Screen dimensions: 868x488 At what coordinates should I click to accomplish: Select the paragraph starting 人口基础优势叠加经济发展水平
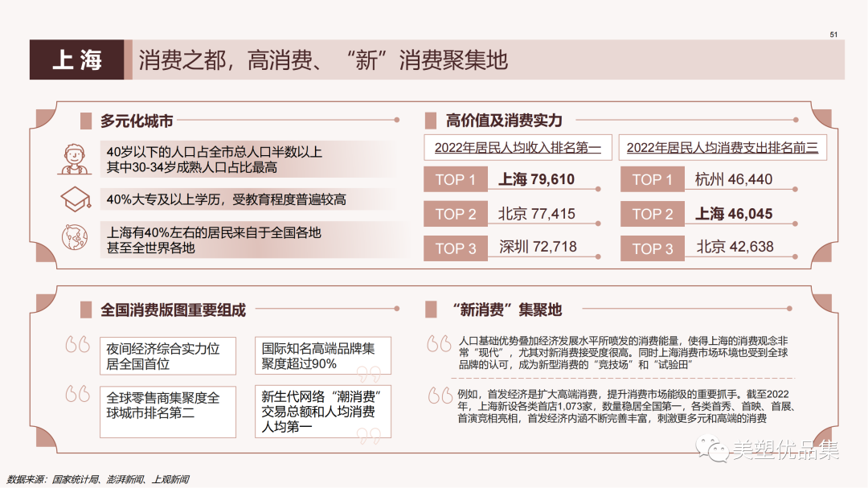click(624, 353)
